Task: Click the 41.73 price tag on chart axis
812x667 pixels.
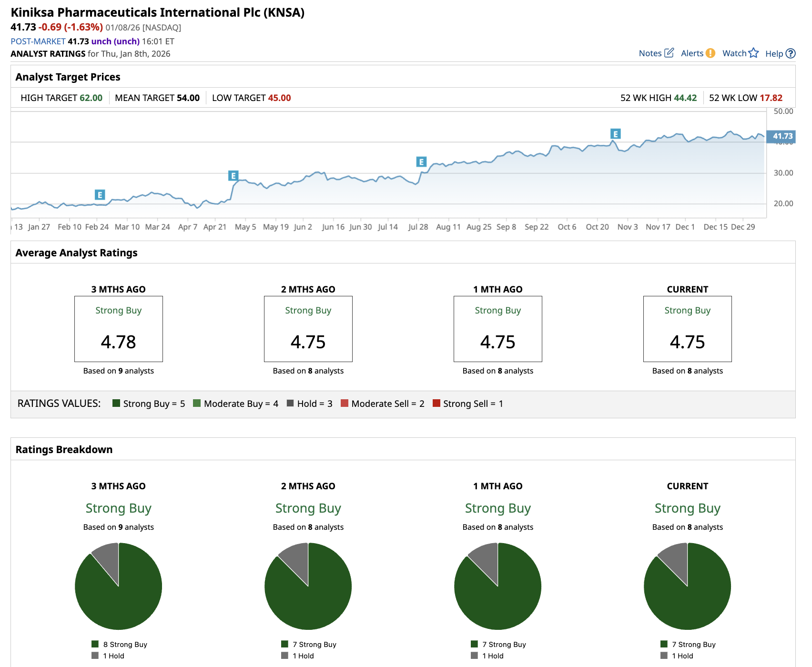Action: (x=782, y=136)
